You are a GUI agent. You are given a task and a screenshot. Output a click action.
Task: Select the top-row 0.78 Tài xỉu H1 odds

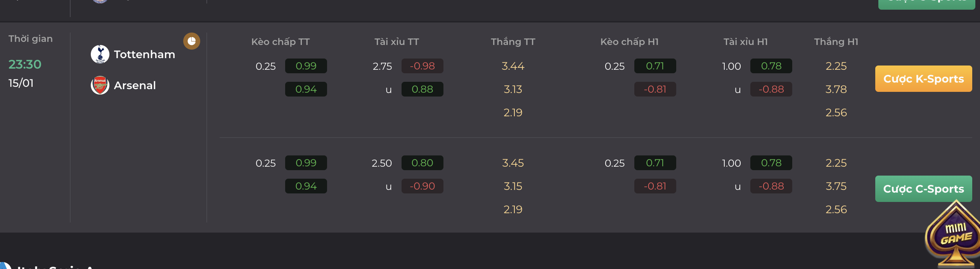771,66
